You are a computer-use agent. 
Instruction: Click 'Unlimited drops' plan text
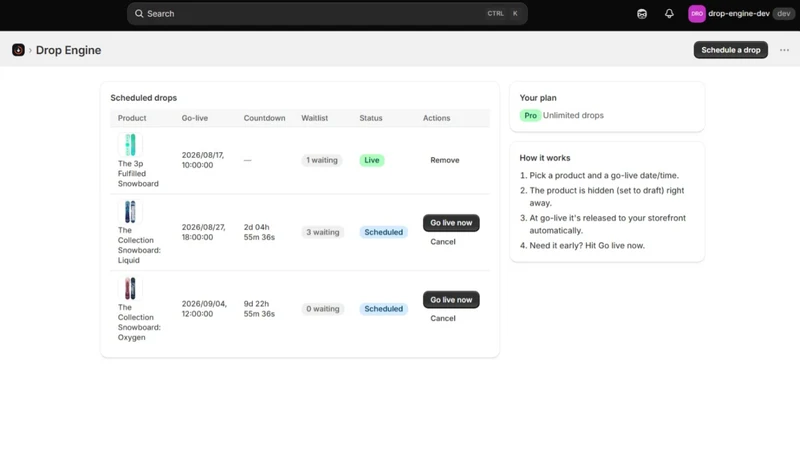(x=573, y=116)
